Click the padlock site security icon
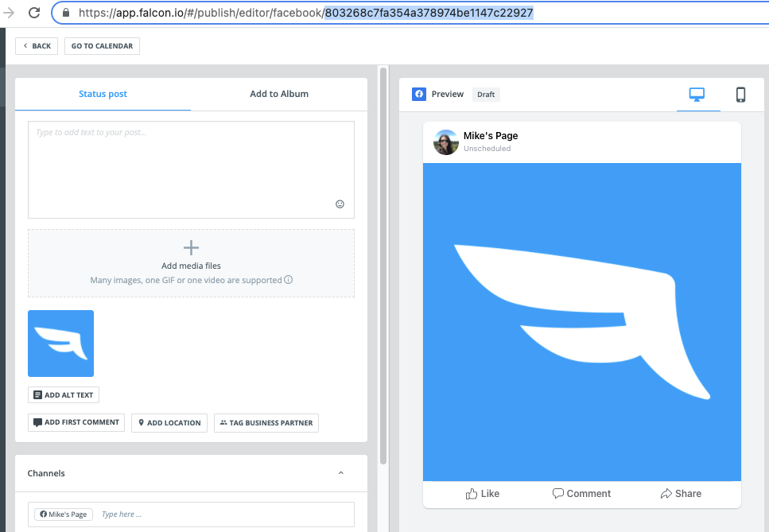 click(x=66, y=12)
